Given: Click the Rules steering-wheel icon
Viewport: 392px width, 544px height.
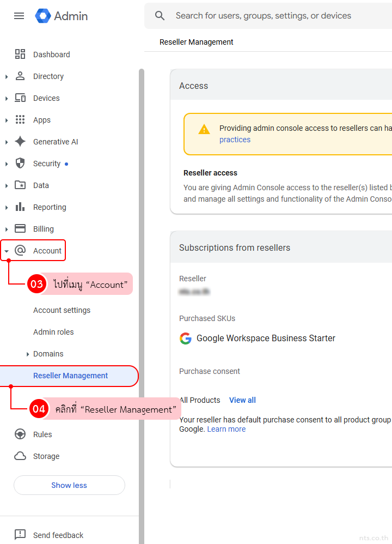Looking at the screenshot, I should [x=20, y=434].
